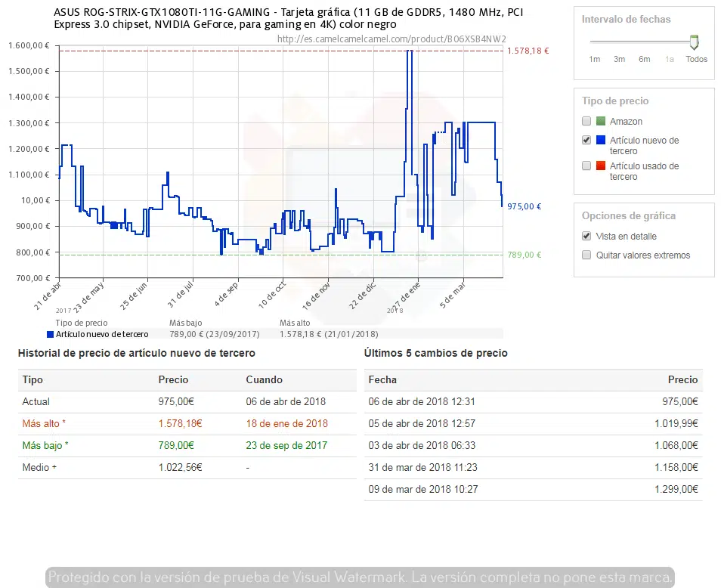Click the 1.019,99€ price change value
721x588 pixels.
click(676, 423)
